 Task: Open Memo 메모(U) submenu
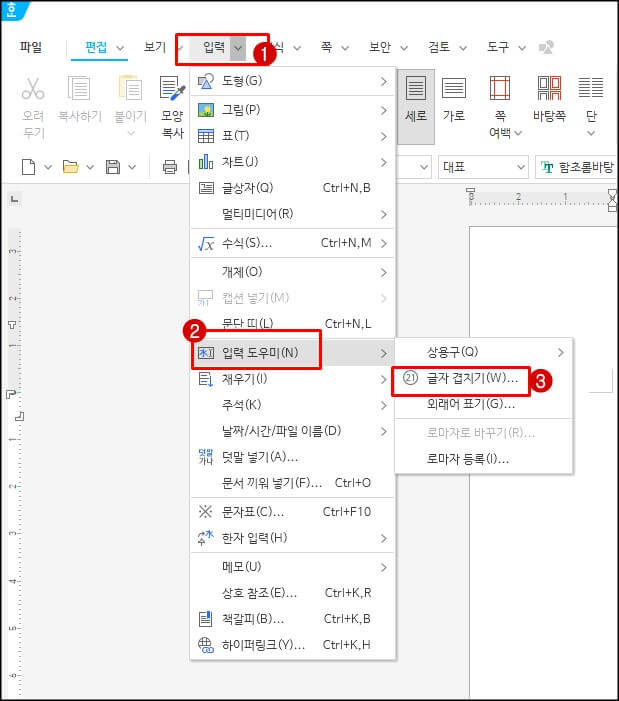click(293, 567)
